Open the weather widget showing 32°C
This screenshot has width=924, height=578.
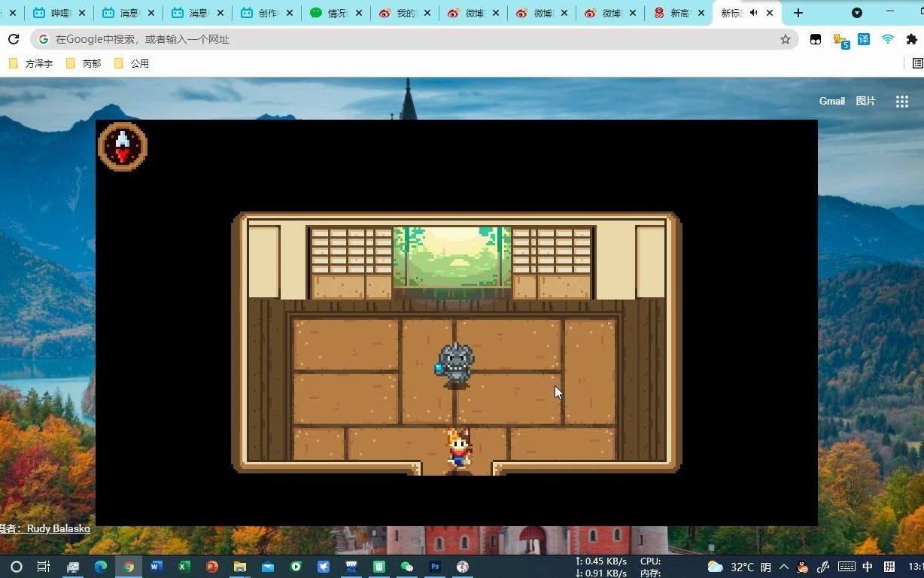point(739,567)
